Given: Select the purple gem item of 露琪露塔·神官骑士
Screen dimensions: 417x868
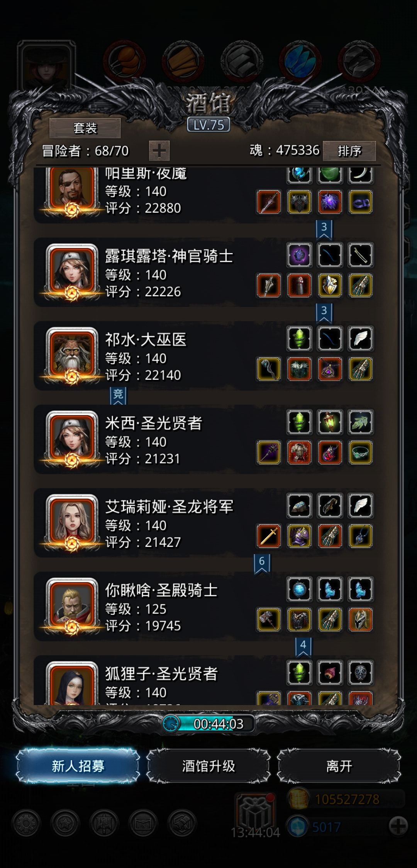Looking at the screenshot, I should 299,255.
